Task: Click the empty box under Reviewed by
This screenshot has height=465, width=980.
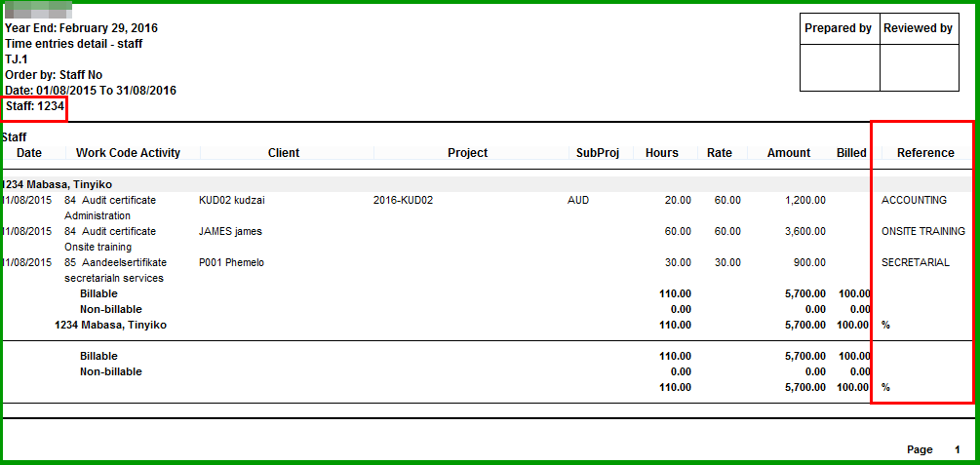Action: (x=919, y=67)
